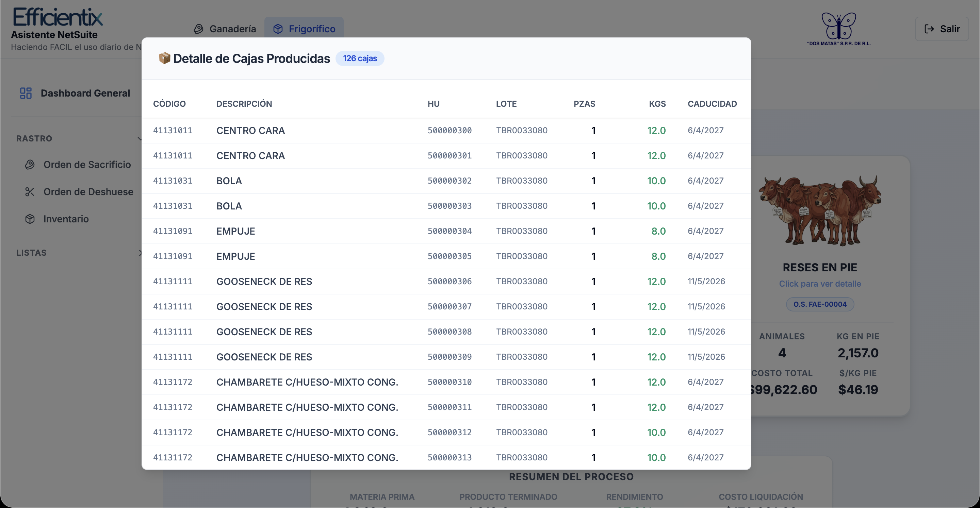Switch to the Ganadería tab
The image size is (980, 508).
click(x=225, y=29)
